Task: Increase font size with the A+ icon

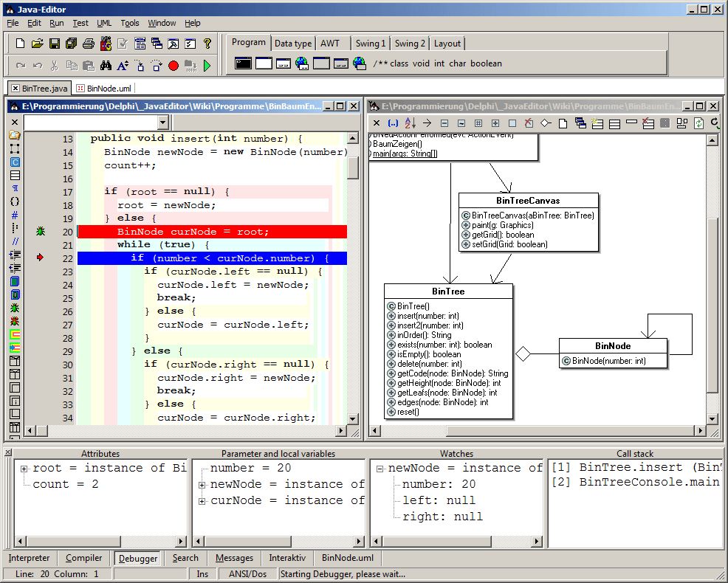Action: click(x=123, y=66)
